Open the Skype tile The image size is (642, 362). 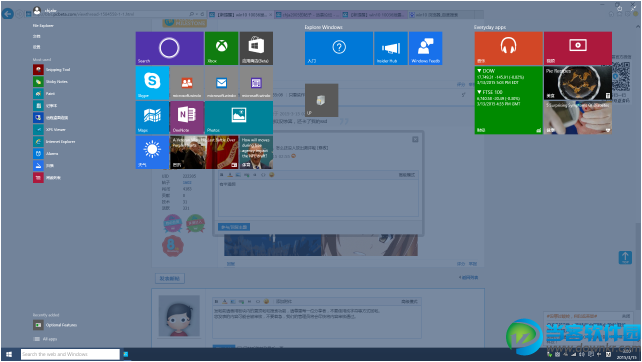click(152, 83)
